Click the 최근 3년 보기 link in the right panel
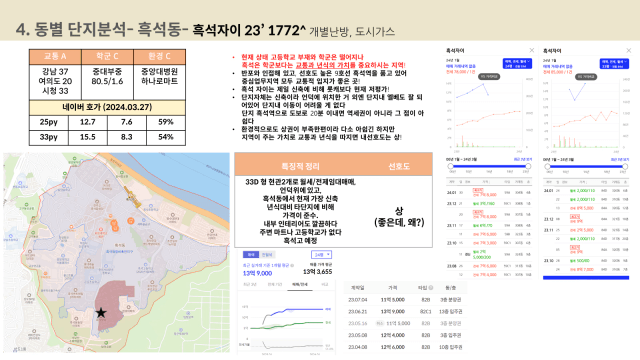The height and width of the screenshot is (360, 640). pos(620,160)
